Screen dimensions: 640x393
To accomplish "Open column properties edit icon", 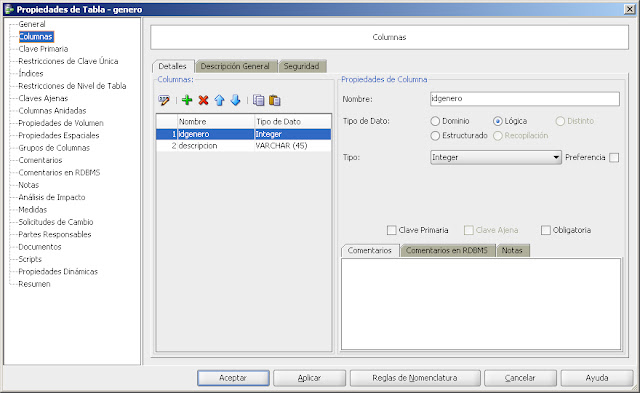I will 164,100.
